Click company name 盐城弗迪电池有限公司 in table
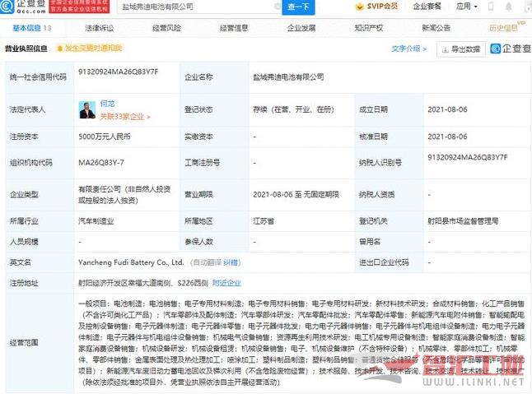 pos(288,77)
